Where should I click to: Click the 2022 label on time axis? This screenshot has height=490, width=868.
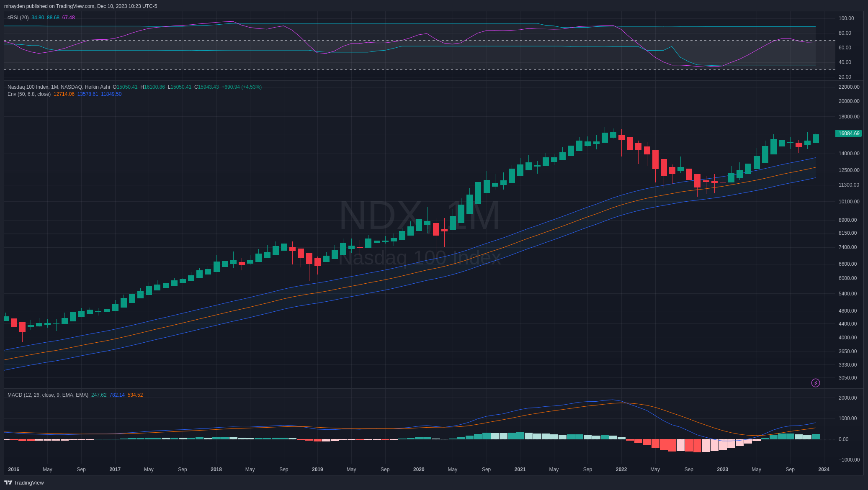[x=621, y=469]
